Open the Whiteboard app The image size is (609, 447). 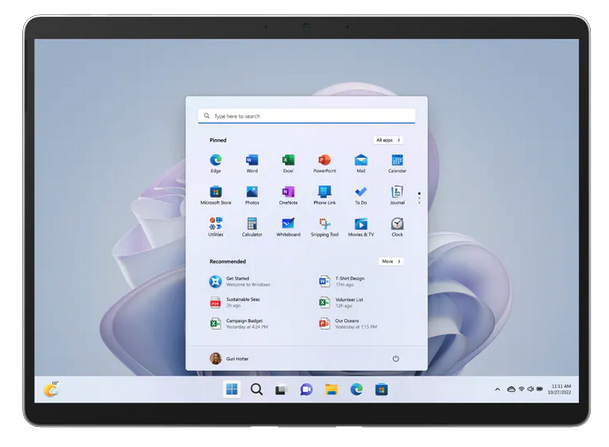(288, 227)
